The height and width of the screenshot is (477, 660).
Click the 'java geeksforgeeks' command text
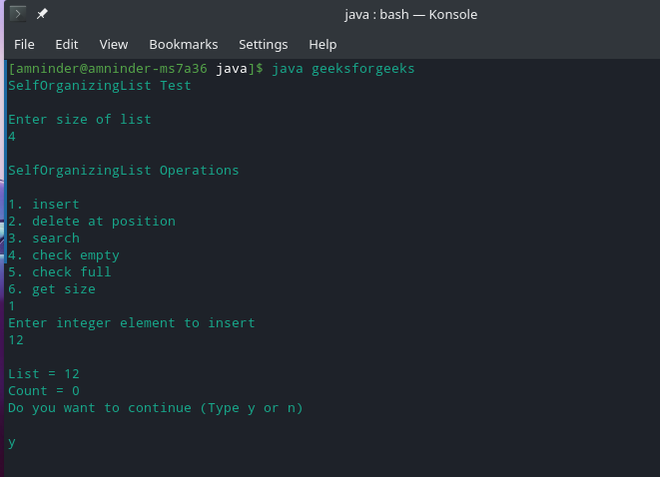(343, 68)
